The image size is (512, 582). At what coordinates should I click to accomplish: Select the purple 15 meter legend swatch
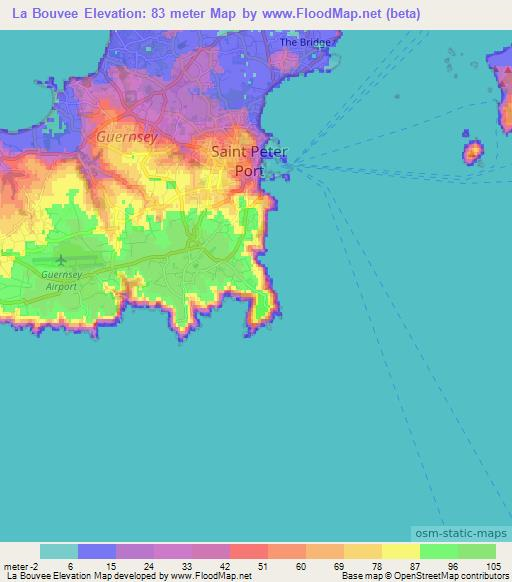point(135,551)
